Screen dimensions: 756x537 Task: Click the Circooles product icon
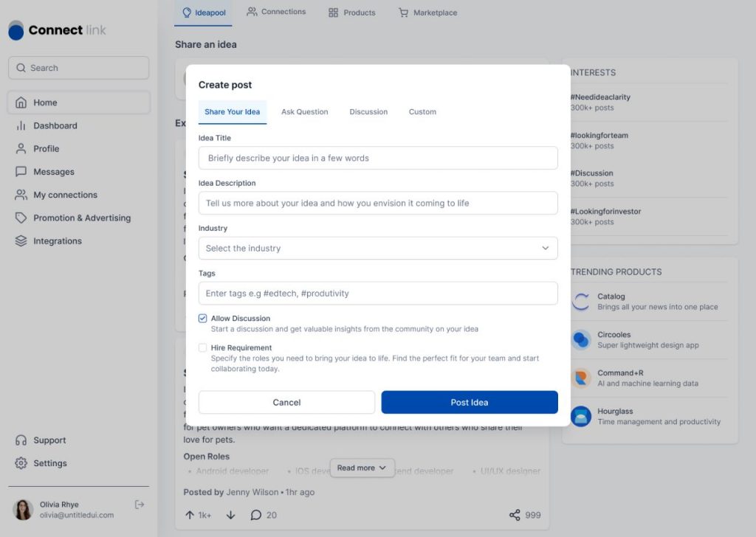pos(581,340)
